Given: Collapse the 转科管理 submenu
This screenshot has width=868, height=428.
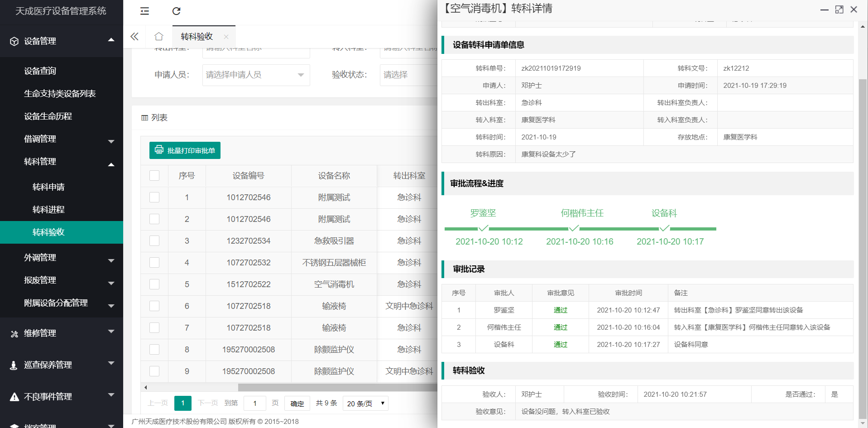Looking at the screenshot, I should click(x=111, y=164).
